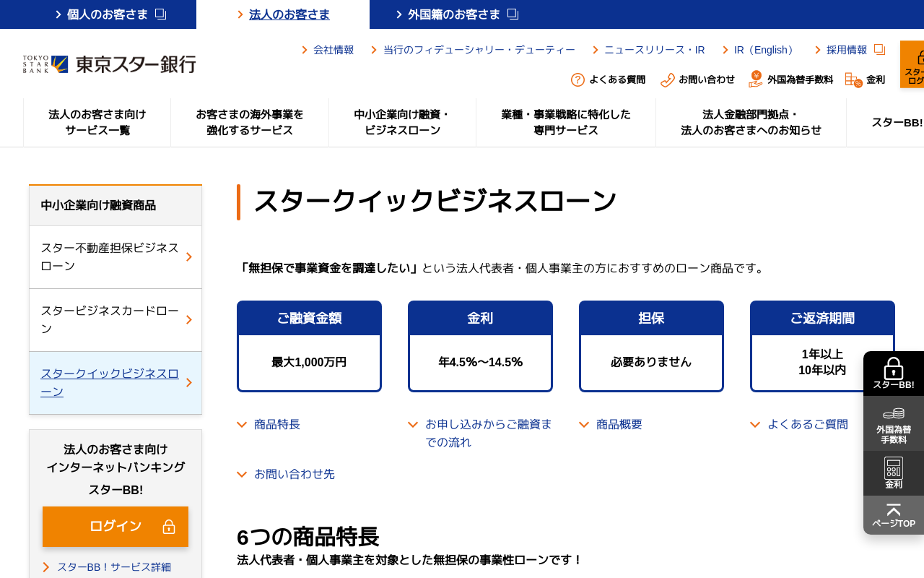Viewport: 924px width, 578px height.
Task: Click the ページTOP arrow icon
Action: click(x=894, y=509)
